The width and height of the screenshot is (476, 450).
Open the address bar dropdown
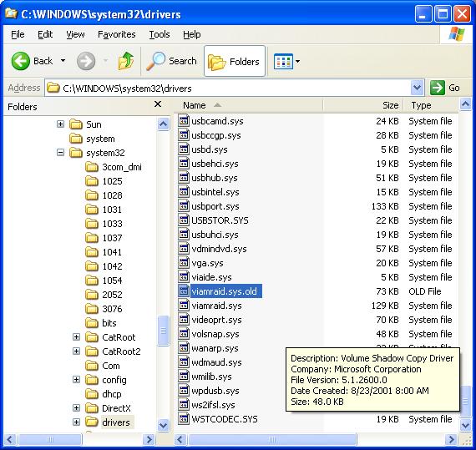[417, 88]
